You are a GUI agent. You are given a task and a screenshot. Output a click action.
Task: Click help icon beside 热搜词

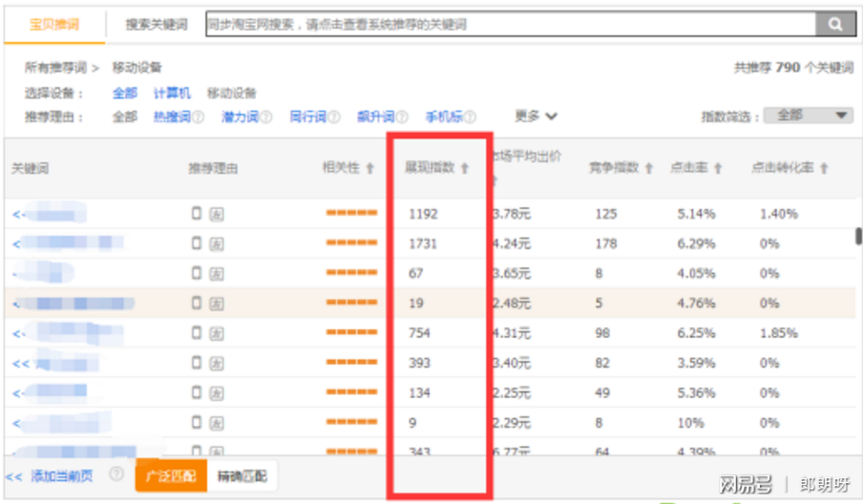[x=199, y=117]
